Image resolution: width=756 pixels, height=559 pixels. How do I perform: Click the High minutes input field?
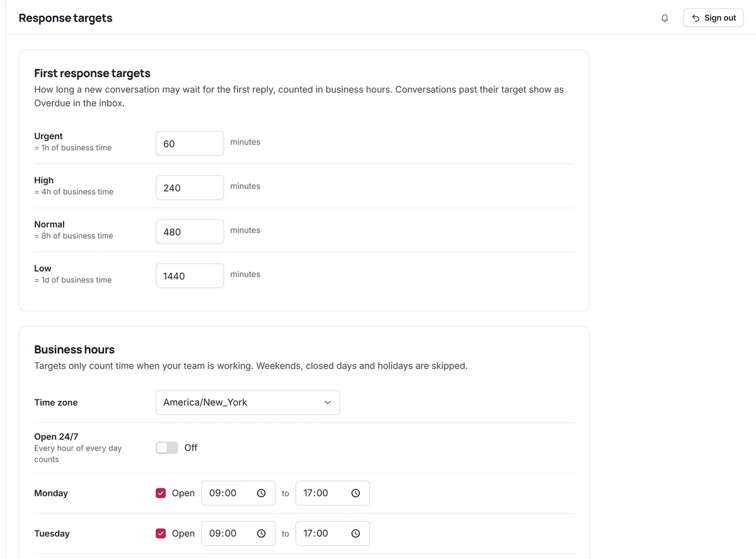pyautogui.click(x=190, y=188)
